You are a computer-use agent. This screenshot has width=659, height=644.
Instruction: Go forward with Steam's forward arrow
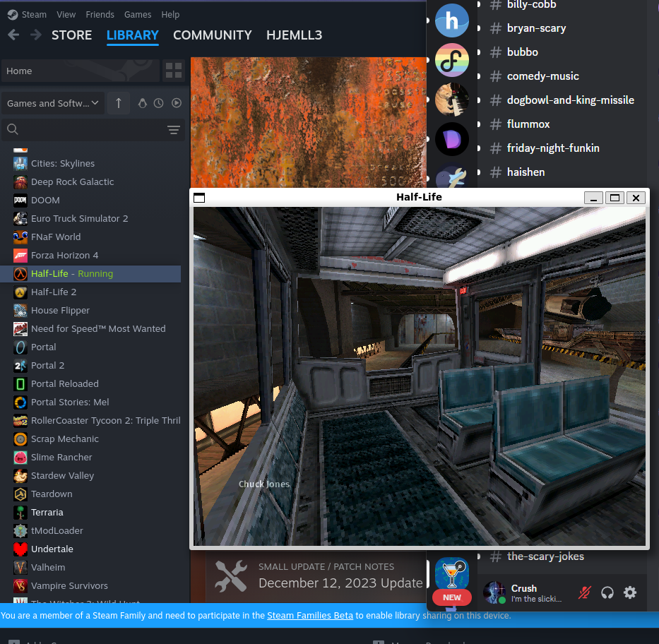click(36, 35)
